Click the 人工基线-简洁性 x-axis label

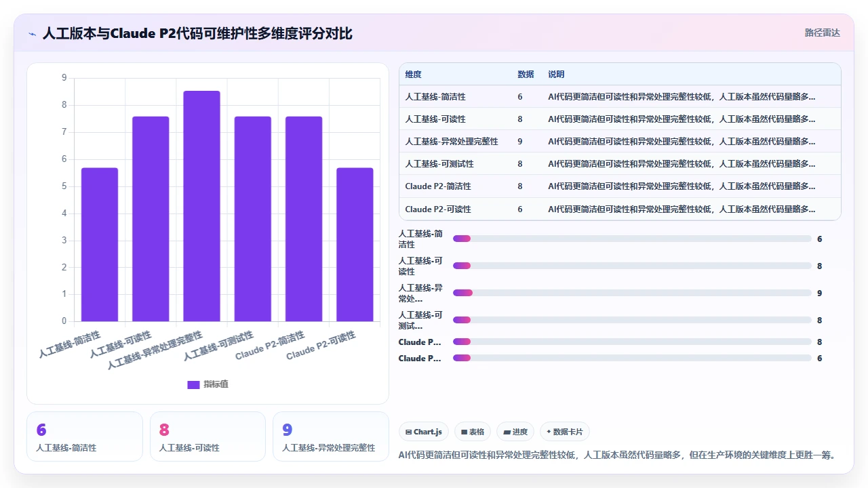71,344
